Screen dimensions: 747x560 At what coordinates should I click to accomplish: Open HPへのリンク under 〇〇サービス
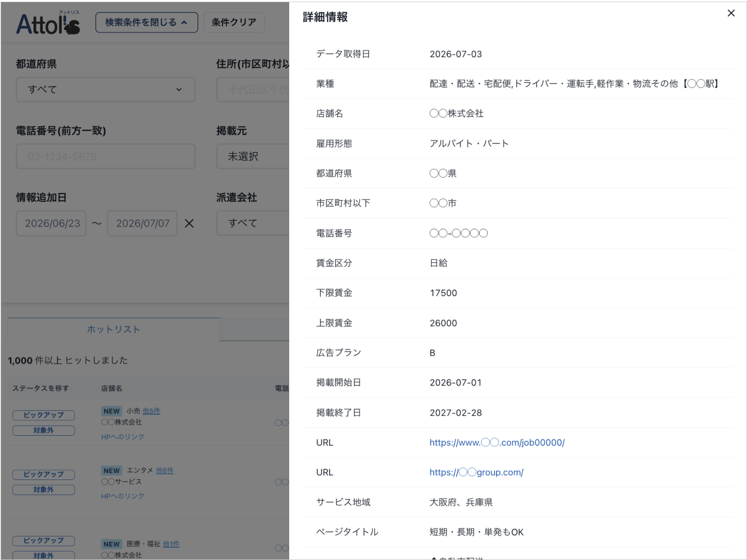point(123,496)
